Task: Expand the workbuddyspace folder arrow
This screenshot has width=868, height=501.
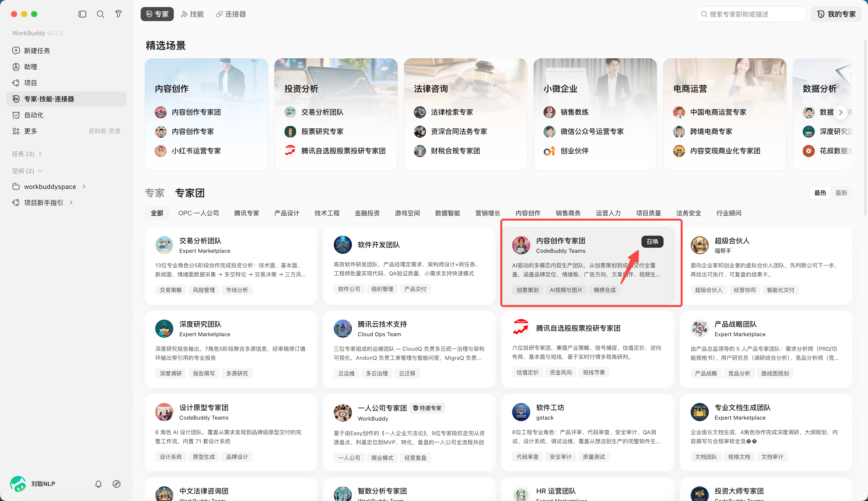Action: coord(84,186)
